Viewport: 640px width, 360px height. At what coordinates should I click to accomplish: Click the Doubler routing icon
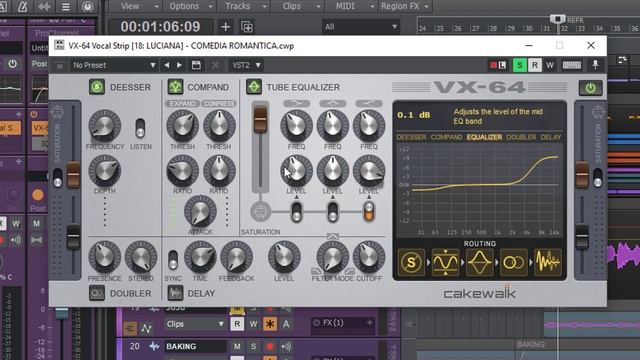tap(513, 262)
